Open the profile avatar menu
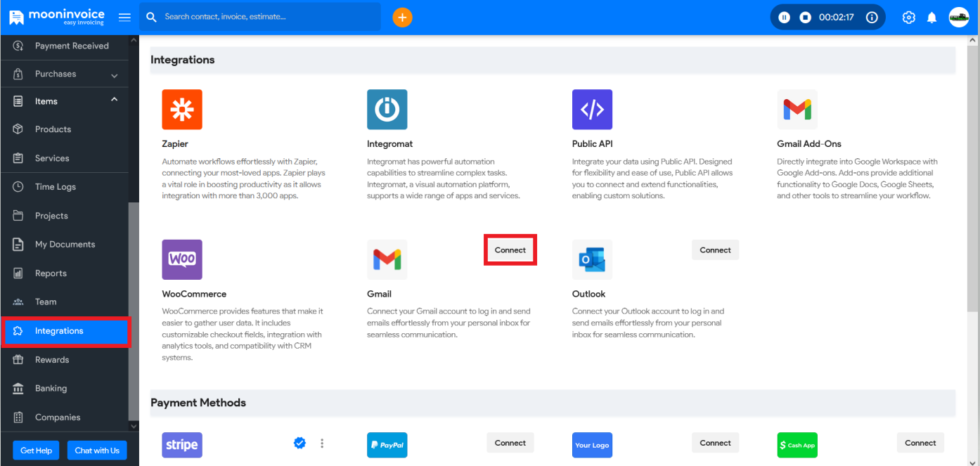The image size is (980, 466). tap(959, 17)
